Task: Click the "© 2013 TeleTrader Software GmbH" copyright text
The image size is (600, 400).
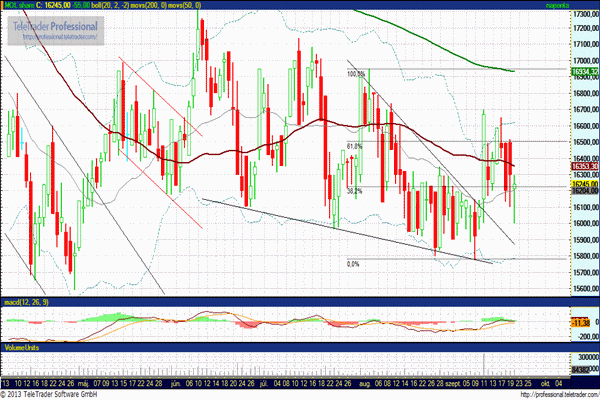Action: [49, 394]
